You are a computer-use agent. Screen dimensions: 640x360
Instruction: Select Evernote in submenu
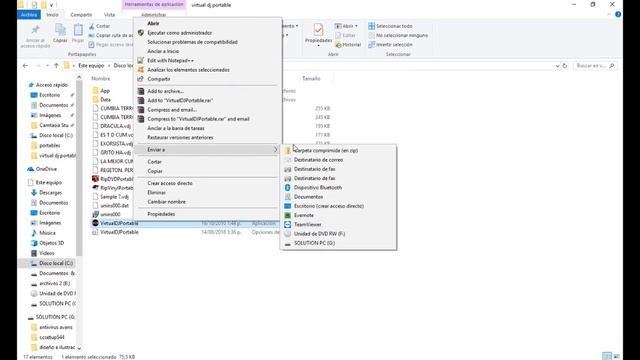tap(304, 216)
